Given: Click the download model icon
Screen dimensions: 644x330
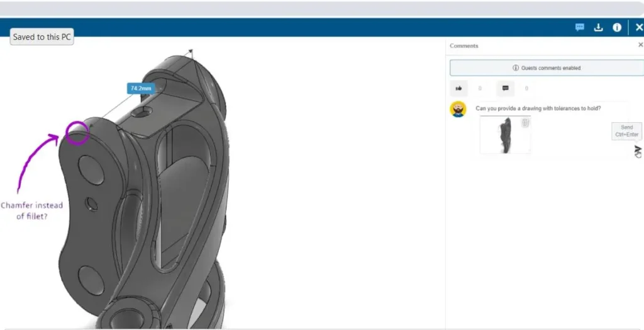Looking at the screenshot, I should pos(599,28).
